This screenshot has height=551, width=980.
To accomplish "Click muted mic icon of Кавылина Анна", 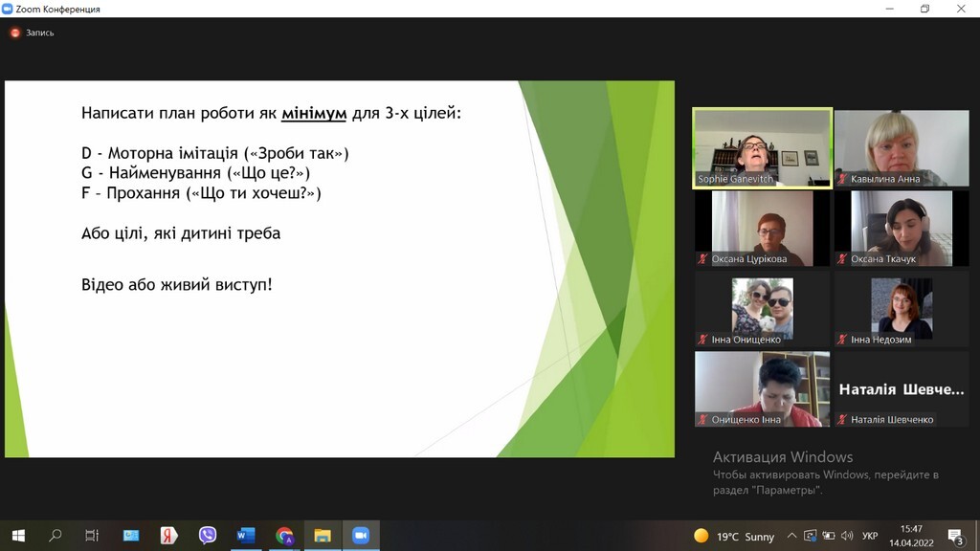I will pyautogui.click(x=842, y=179).
